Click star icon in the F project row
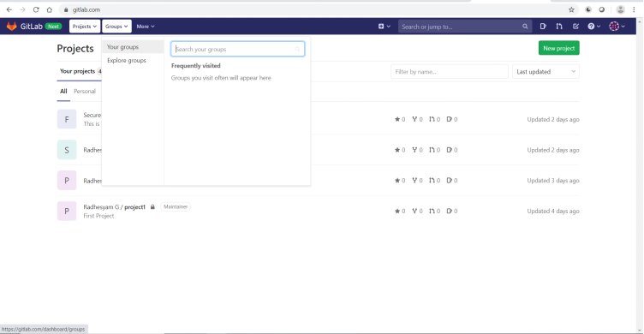This screenshot has width=644, height=334. pos(397,119)
